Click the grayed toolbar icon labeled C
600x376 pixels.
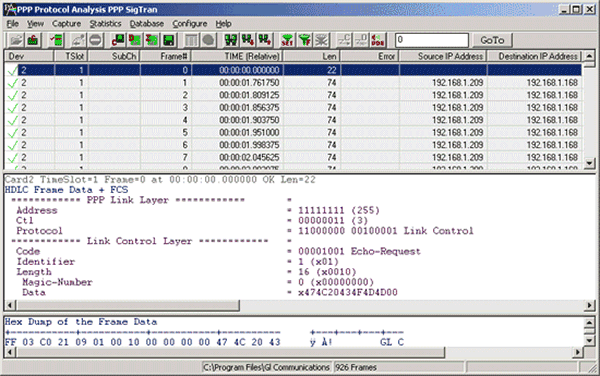pos(344,40)
